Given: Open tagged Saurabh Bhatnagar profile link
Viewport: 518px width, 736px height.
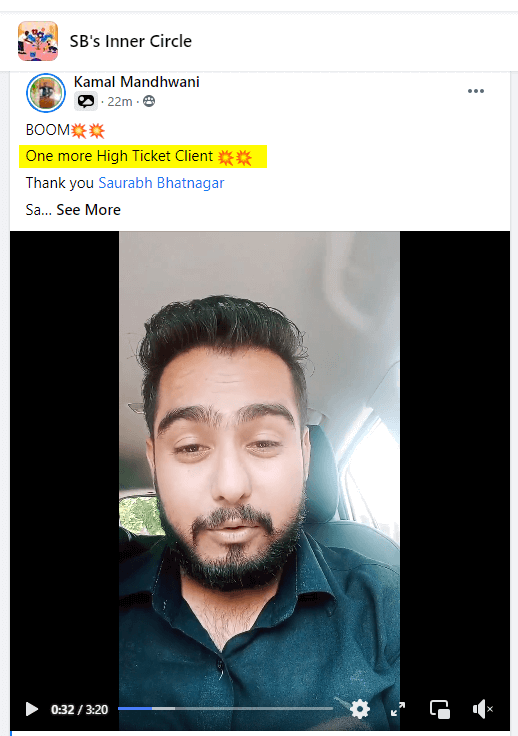Looking at the screenshot, I should click(161, 183).
